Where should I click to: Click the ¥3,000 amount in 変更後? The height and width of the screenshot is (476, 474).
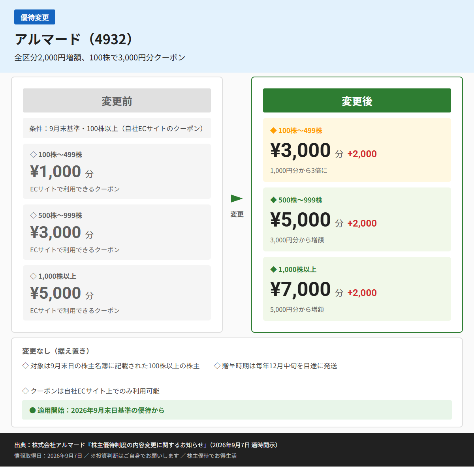(x=301, y=150)
